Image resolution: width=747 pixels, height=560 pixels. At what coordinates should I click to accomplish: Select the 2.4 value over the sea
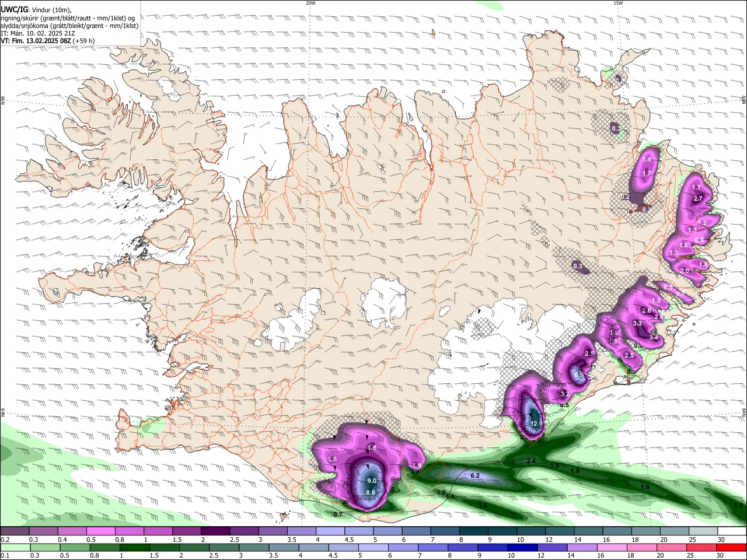click(531, 461)
